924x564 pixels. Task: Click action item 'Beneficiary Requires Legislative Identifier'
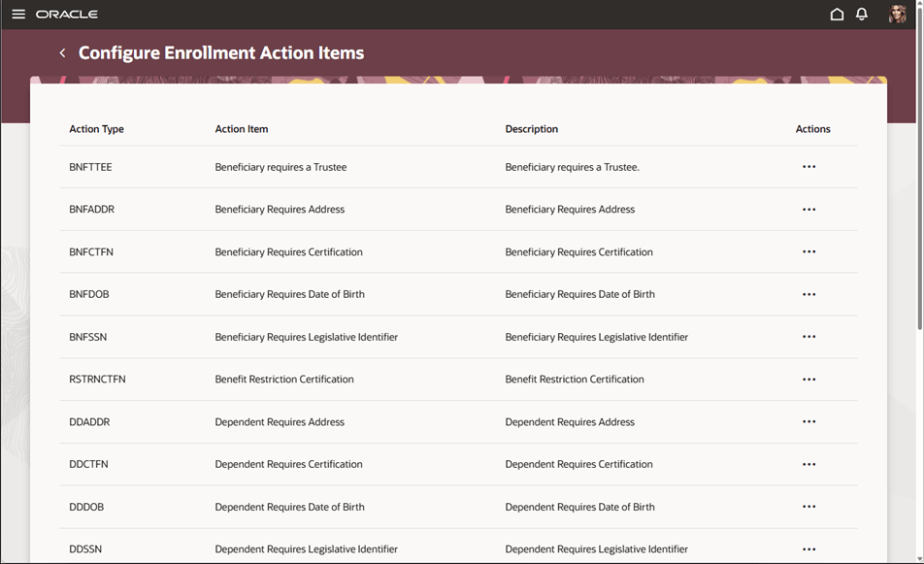(x=306, y=337)
